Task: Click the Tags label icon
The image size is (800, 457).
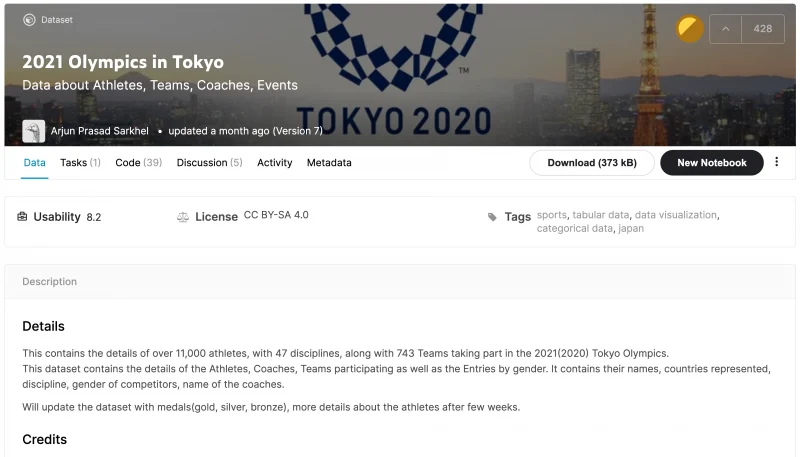Action: coord(492,216)
